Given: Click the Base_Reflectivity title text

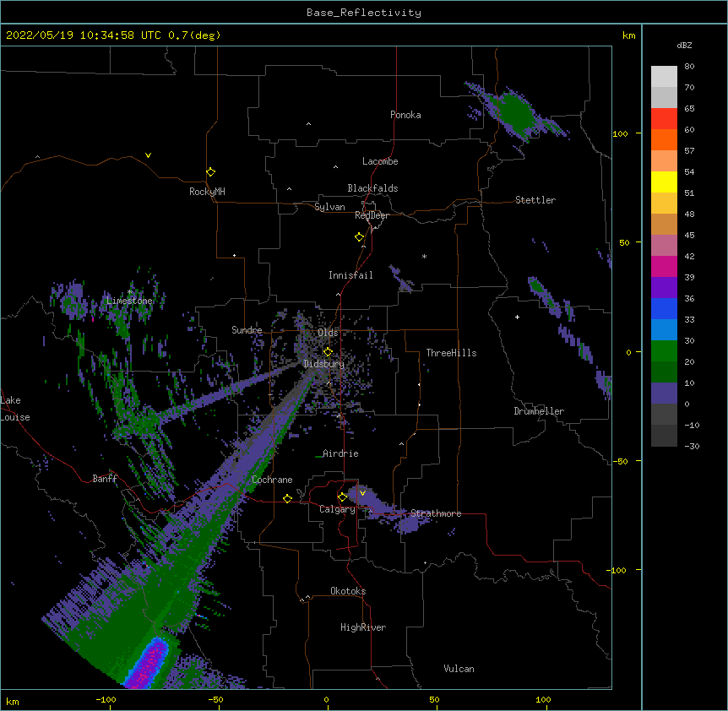Looking at the screenshot, I should [364, 13].
